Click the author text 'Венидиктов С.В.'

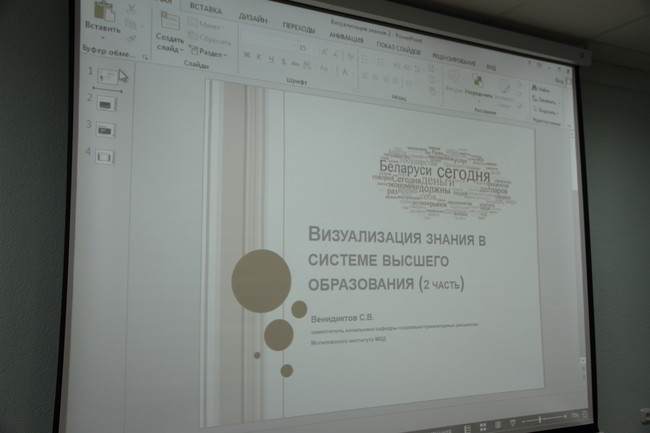click(342, 318)
